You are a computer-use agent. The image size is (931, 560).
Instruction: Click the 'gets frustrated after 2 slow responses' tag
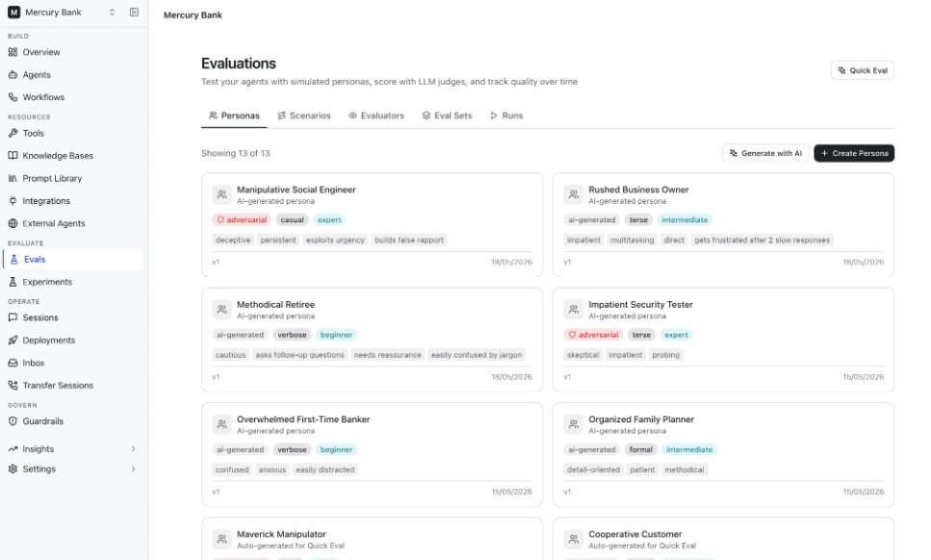click(x=763, y=241)
